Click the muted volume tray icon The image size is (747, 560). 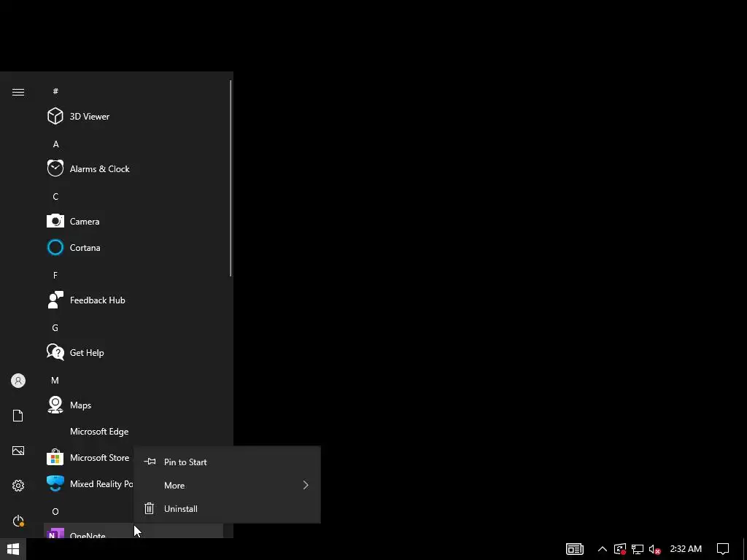654,549
